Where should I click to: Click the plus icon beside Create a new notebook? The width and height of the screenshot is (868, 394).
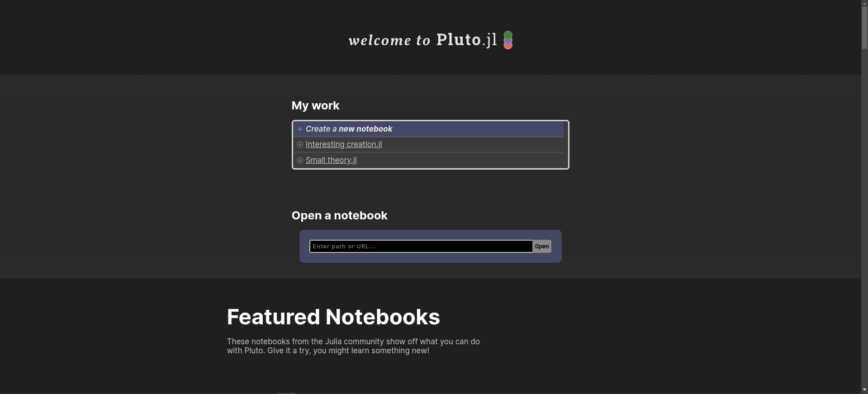tap(300, 129)
